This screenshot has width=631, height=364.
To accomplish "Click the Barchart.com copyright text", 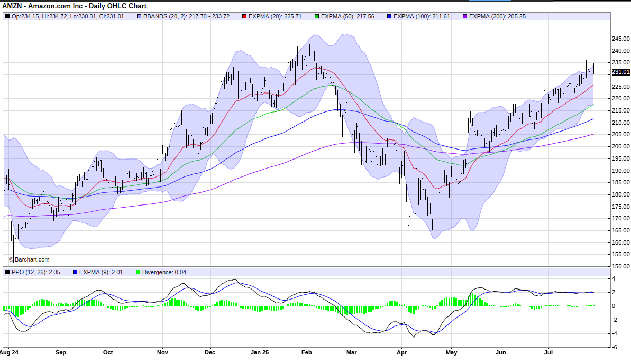I will pyautogui.click(x=29, y=259).
